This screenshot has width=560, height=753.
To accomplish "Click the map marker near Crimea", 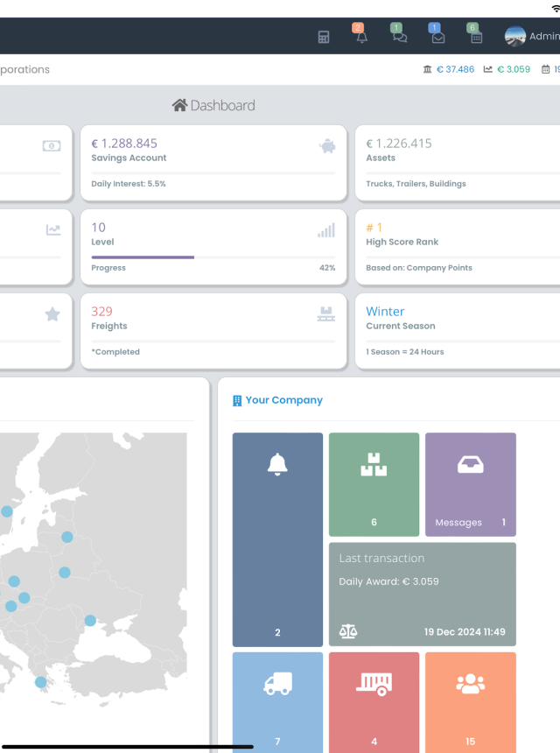I will point(90,621).
